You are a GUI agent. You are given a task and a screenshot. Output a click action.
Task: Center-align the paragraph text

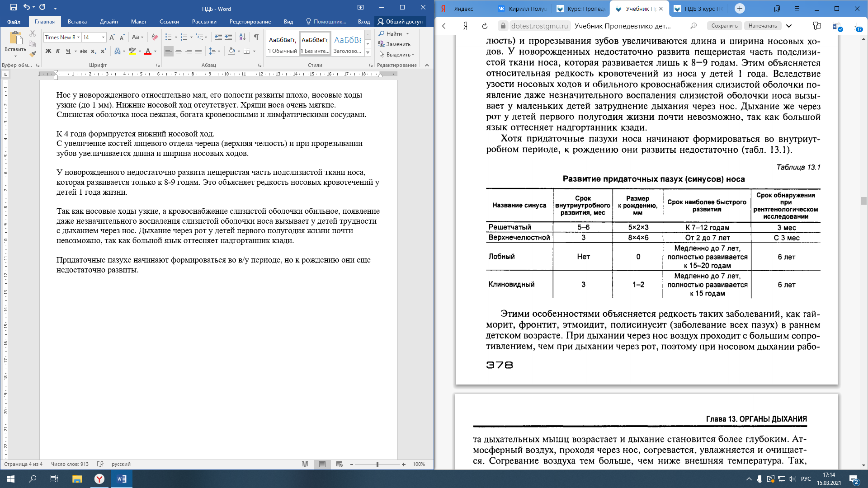click(179, 51)
